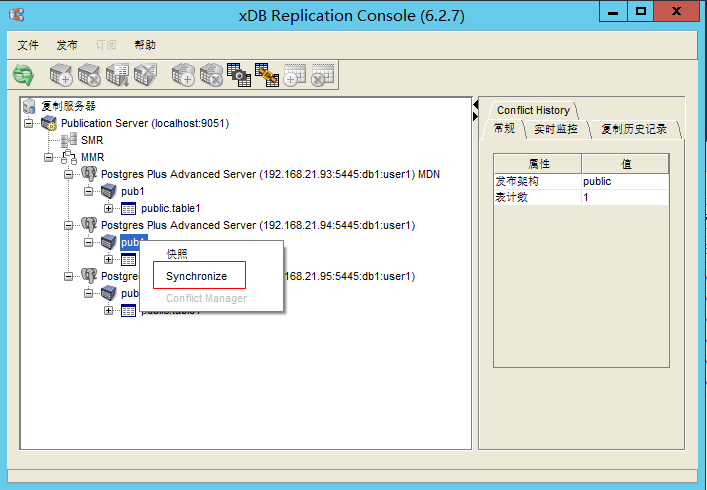707x490 pixels.
Task: Click the Configure Schedule calendar-plus icon
Action: [x=295, y=75]
